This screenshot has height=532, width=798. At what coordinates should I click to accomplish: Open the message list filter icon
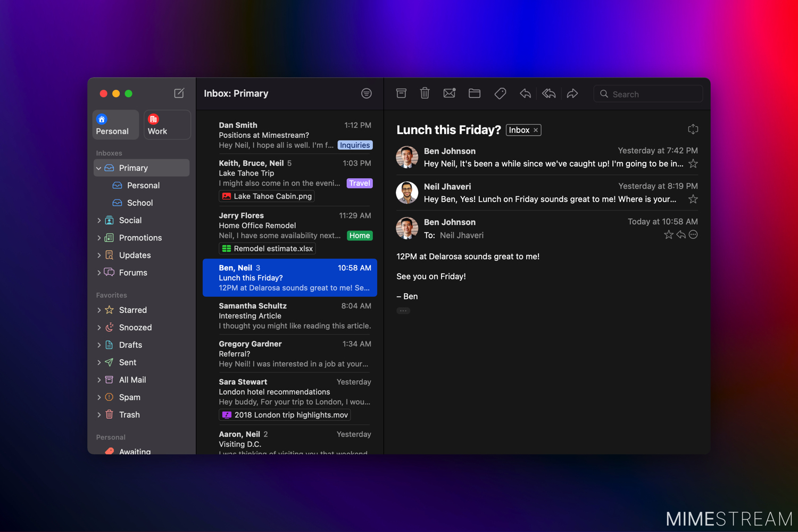coord(367,94)
